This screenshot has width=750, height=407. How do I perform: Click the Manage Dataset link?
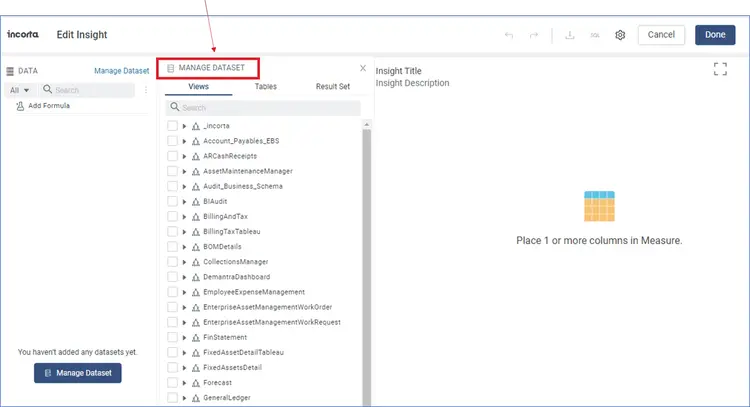pos(121,71)
